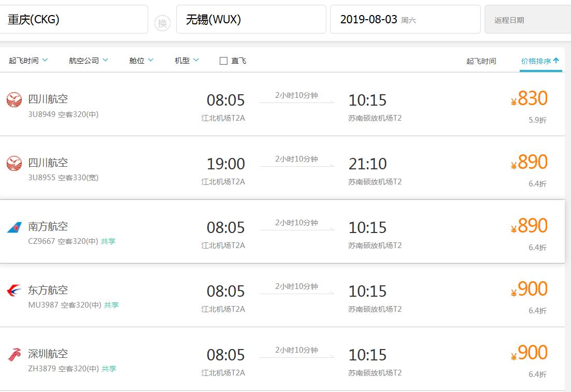571x392 pixels.
Task: Open the 机型 aircraft type dropdown
Action: coord(187,61)
